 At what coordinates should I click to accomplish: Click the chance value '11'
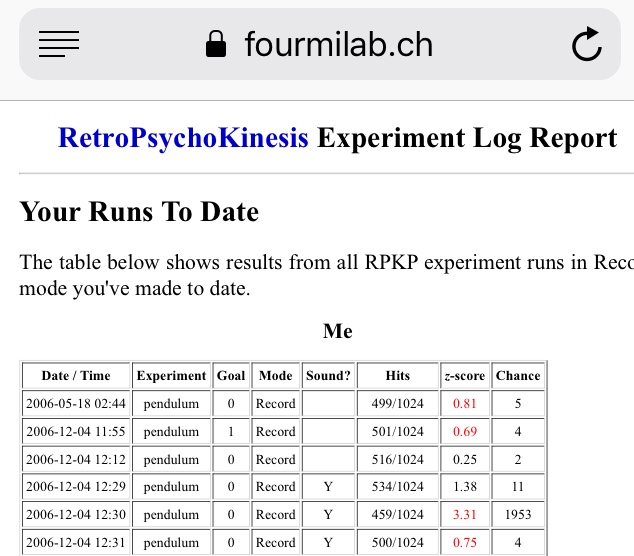click(518, 486)
